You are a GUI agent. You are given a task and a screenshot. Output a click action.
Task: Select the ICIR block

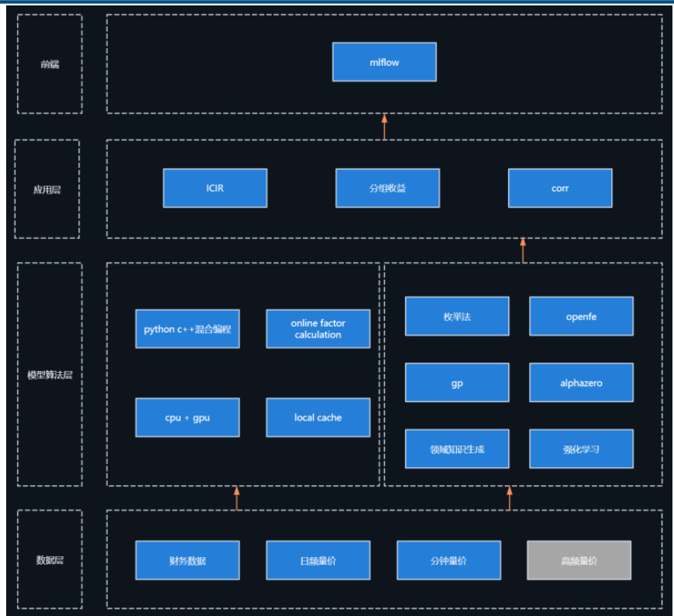pyautogui.click(x=215, y=188)
